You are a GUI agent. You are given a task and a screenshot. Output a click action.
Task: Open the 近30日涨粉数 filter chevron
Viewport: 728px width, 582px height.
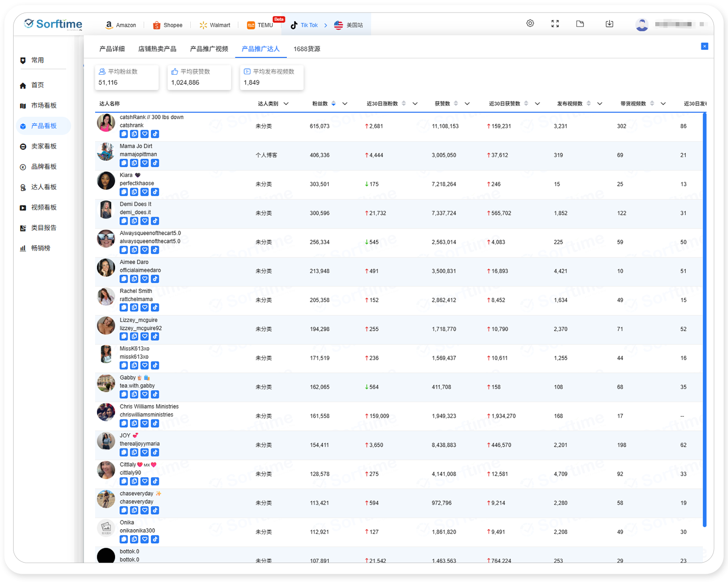click(415, 104)
